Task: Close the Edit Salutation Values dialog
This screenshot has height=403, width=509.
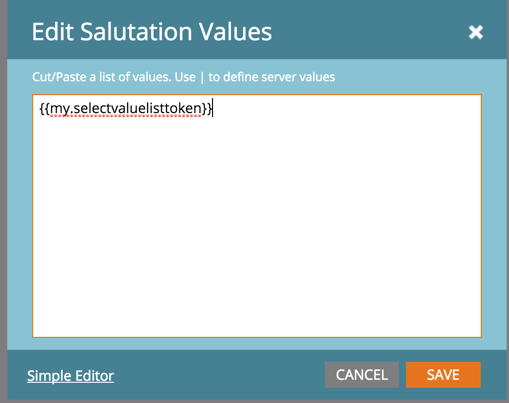Action: [476, 32]
